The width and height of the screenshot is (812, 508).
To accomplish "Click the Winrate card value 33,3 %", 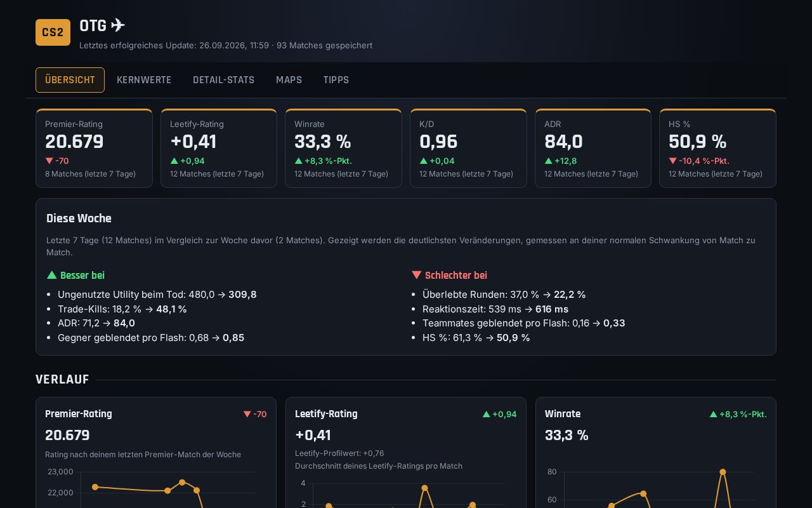I will point(323,142).
